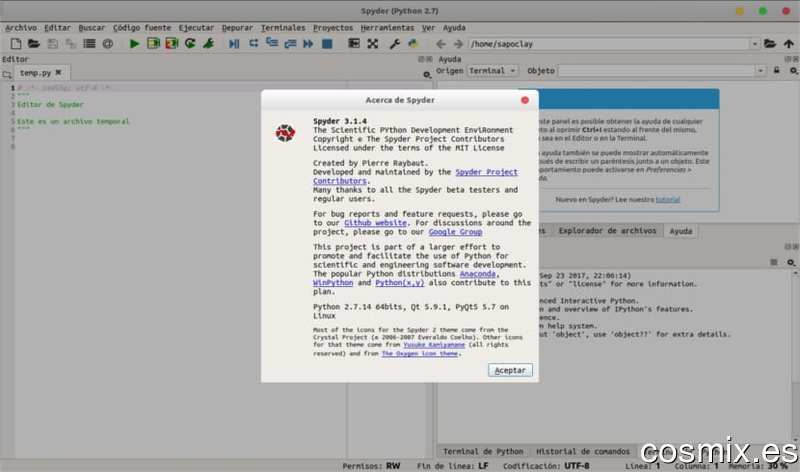The height and width of the screenshot is (472, 800).
Task: Start debugging with the debug icon
Action: click(x=234, y=44)
